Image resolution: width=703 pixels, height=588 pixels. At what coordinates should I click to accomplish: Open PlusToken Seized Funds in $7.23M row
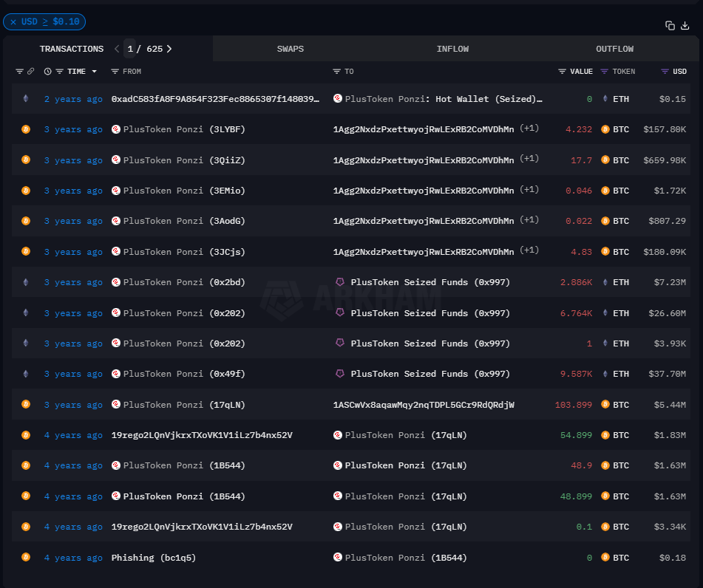(430, 282)
